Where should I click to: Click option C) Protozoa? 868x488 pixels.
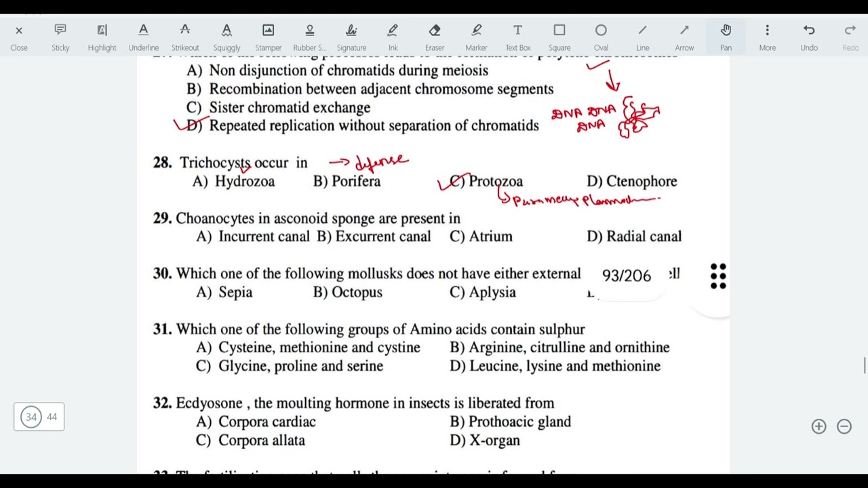click(486, 181)
